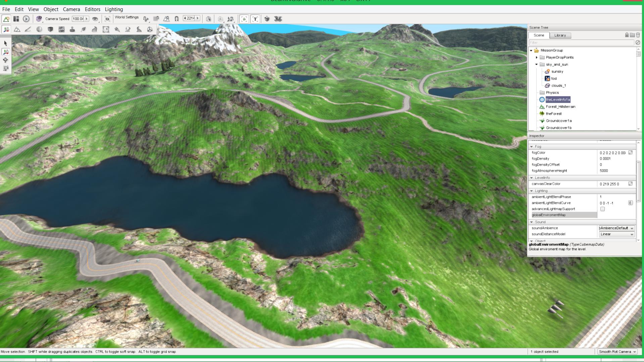This screenshot has height=362, width=644.
Task: Expand the PlayerDropPoints folder
Action: (x=537, y=58)
